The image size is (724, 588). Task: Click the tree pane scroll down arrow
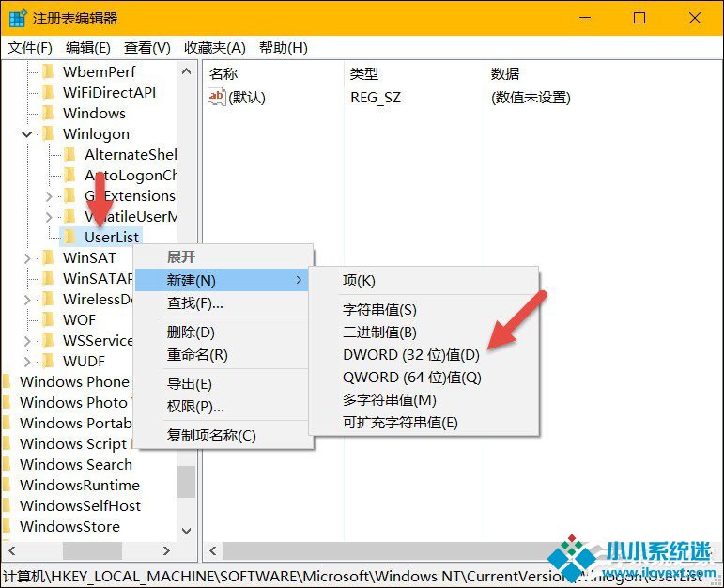coord(187,531)
